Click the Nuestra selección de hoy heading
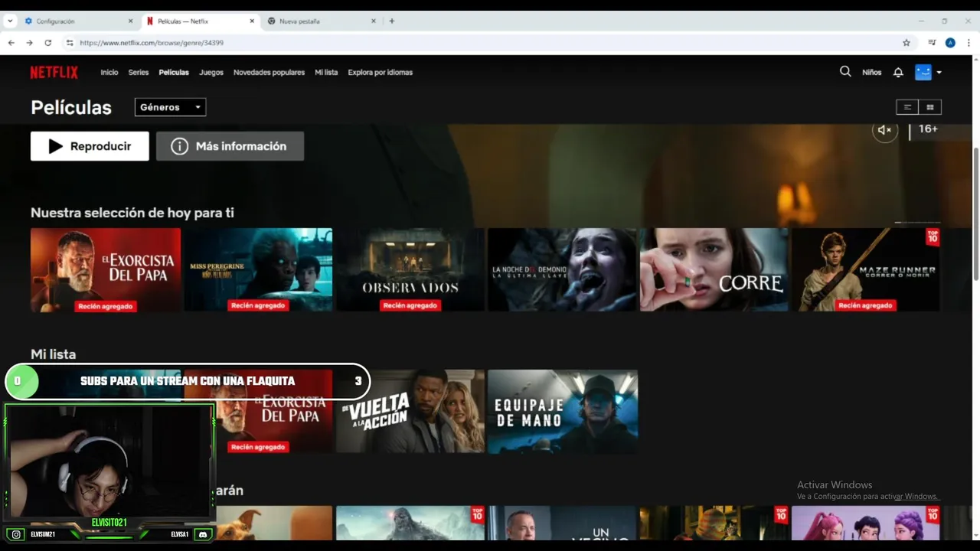This screenshot has width=980, height=551. [132, 213]
